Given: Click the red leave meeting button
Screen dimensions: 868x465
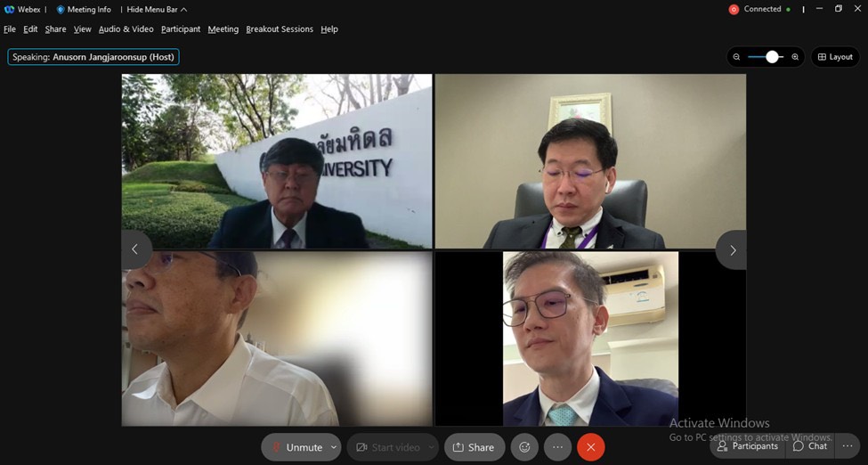Looking at the screenshot, I should tap(590, 447).
